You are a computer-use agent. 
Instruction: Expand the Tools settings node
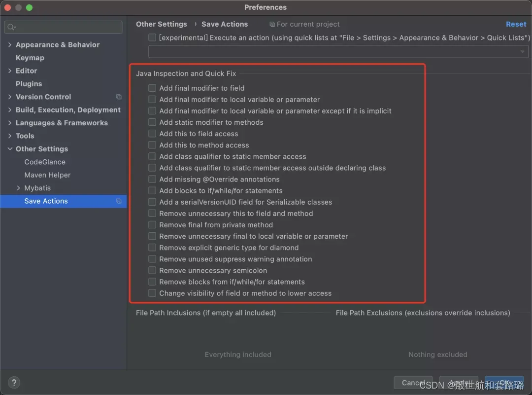coord(9,136)
